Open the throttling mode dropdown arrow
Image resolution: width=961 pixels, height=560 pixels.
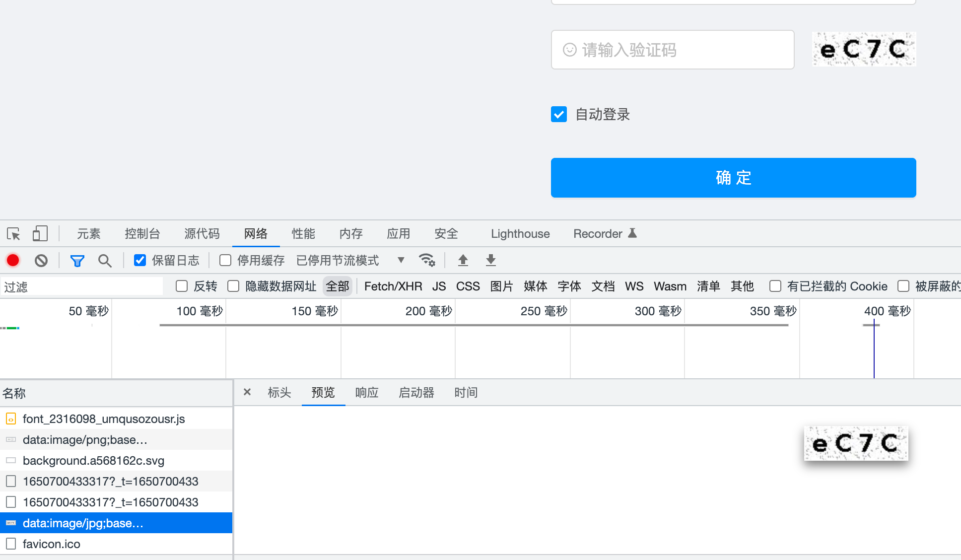(401, 260)
